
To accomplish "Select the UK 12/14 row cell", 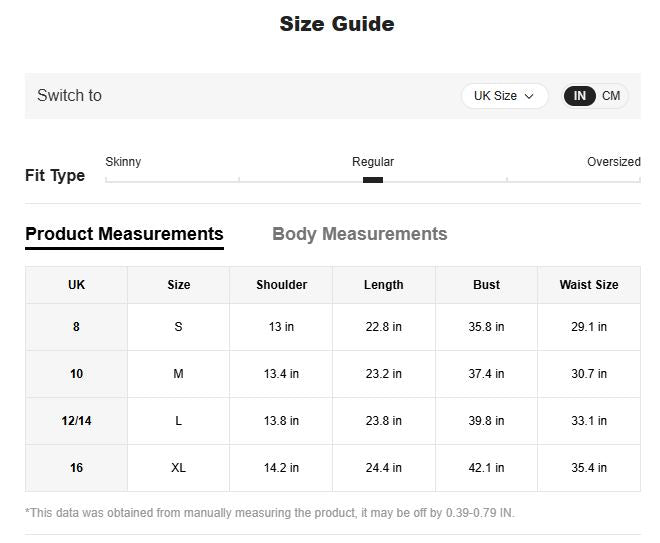I will 76,421.
